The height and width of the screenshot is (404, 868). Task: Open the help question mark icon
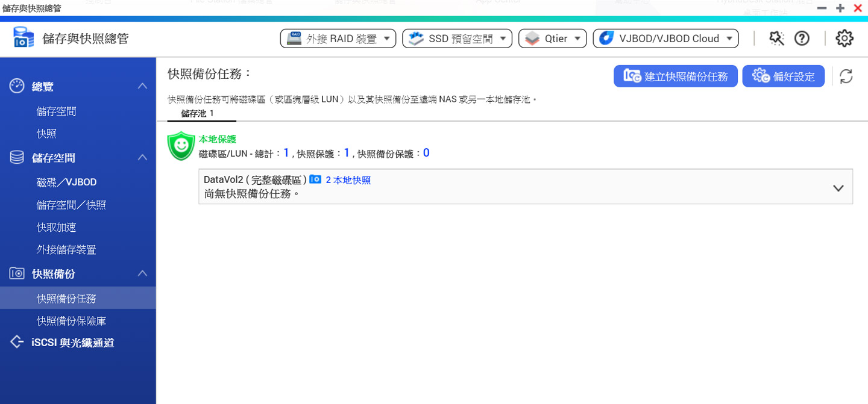click(x=802, y=39)
